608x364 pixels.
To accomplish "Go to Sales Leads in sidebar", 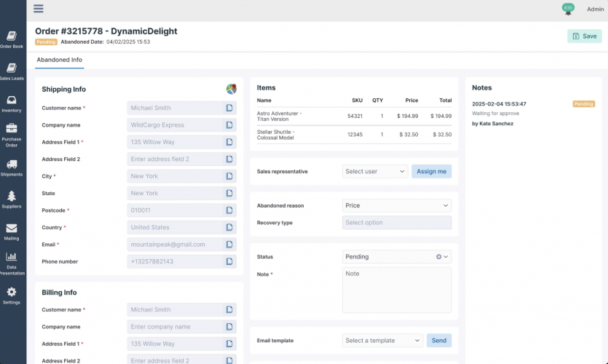I will coord(12,72).
